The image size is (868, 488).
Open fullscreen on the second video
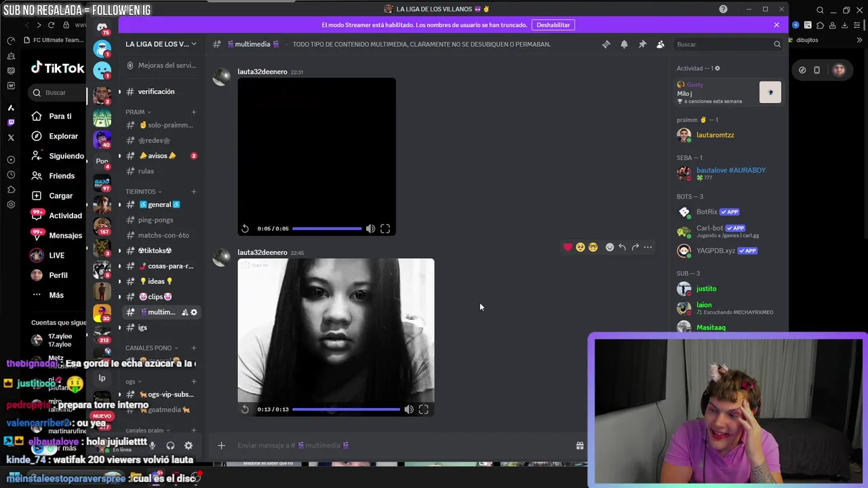(x=424, y=409)
